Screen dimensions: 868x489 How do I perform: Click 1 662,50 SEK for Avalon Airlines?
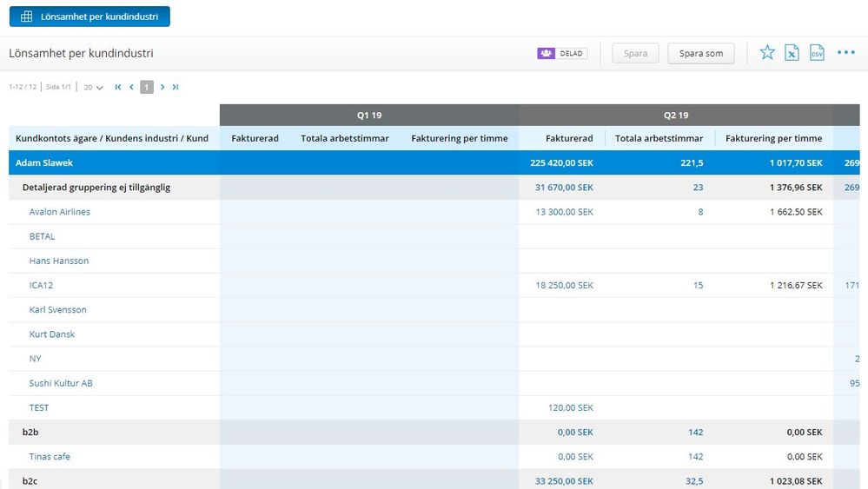796,212
